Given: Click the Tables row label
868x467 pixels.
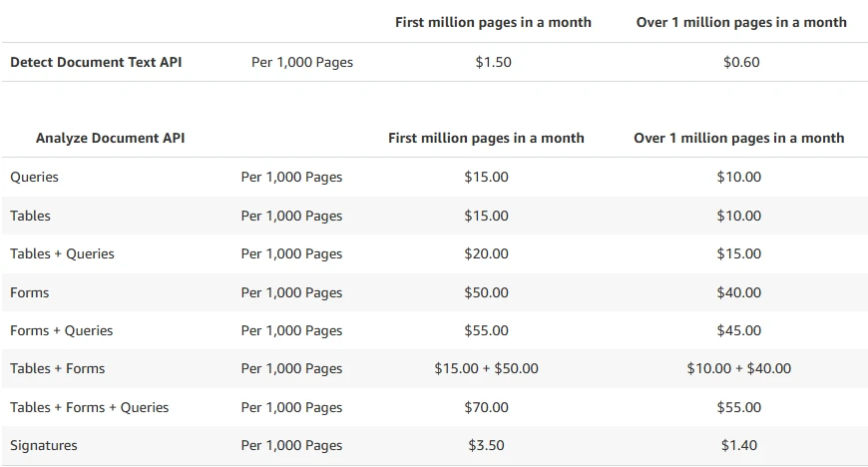Looking at the screenshot, I should pos(30,216).
